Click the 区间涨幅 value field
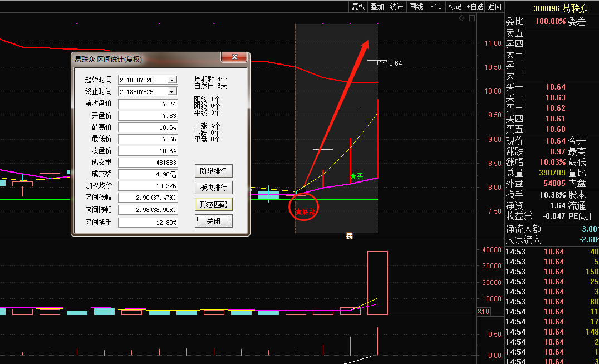Screen dimensions: 599x364 tap(148, 198)
